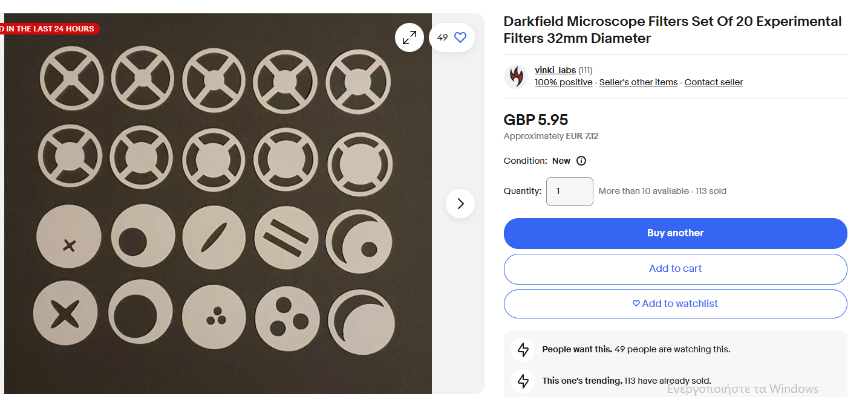Click lightning icon beside People want this
This screenshot has width=868, height=397.
523,349
